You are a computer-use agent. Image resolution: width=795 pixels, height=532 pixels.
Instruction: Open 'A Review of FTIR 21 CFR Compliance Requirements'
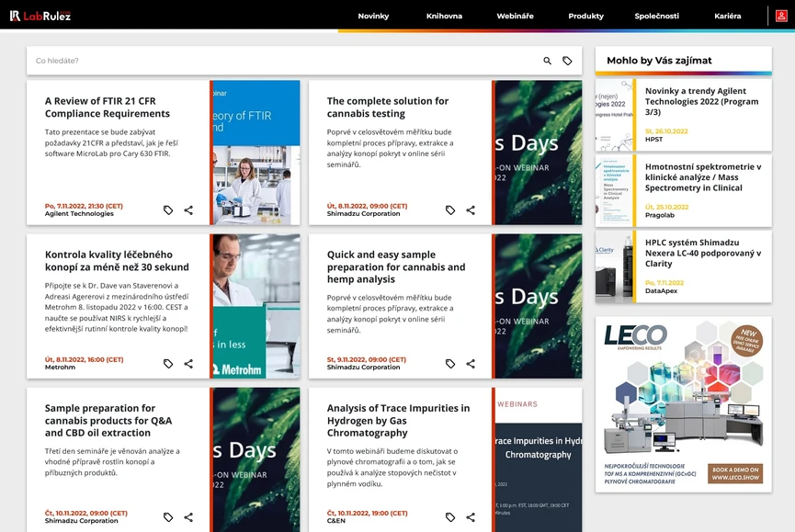[x=107, y=108]
